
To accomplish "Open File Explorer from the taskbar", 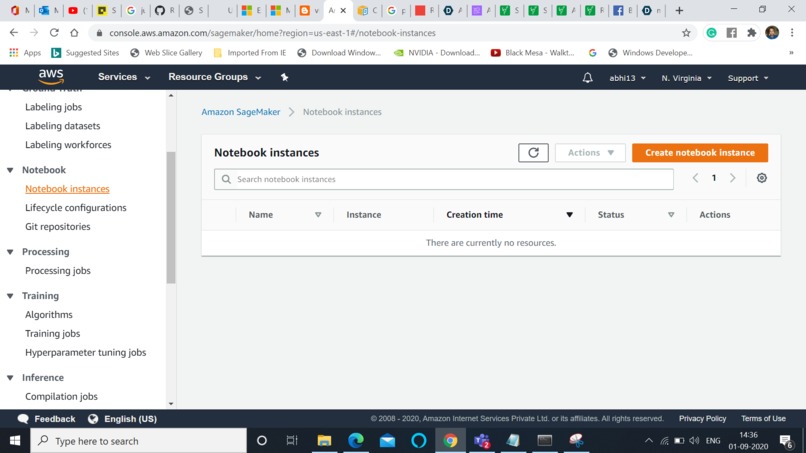I will click(x=324, y=441).
